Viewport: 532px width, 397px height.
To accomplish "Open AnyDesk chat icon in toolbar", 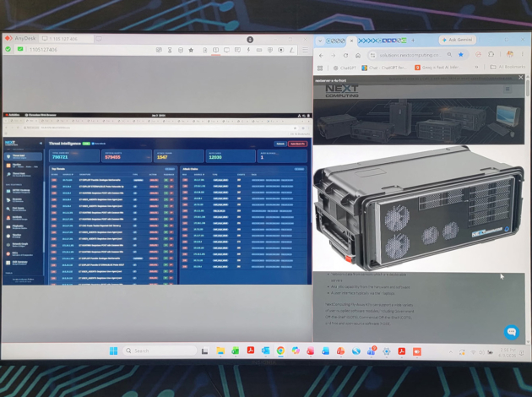I will click(x=237, y=50).
